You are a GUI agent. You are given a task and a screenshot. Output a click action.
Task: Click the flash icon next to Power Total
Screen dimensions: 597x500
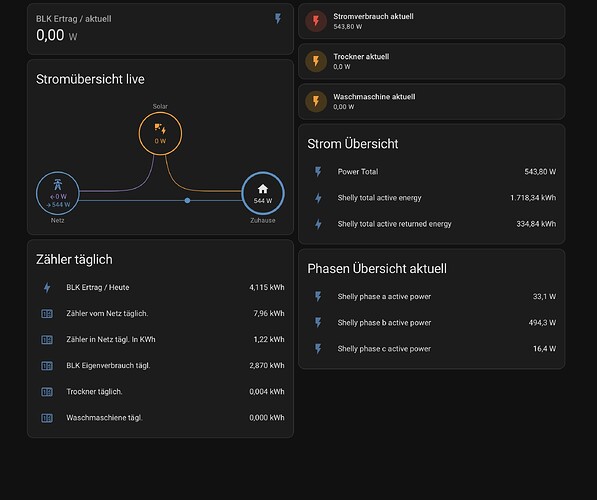pos(318,172)
